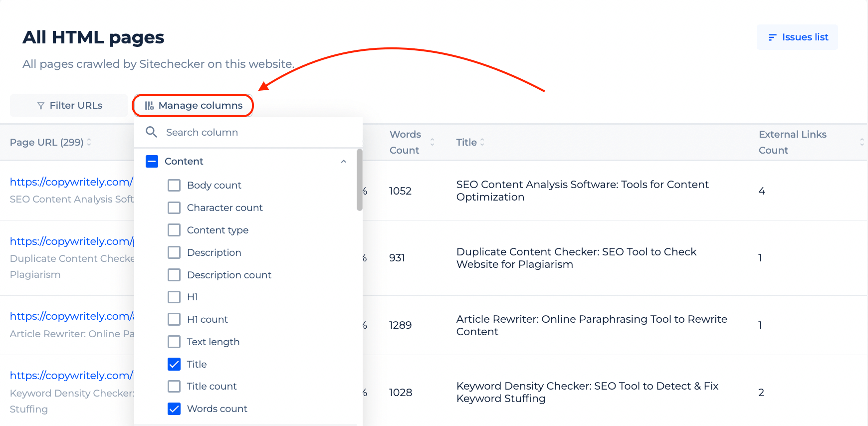The width and height of the screenshot is (868, 426).
Task: Enable the Content type column
Action: pos(174,230)
